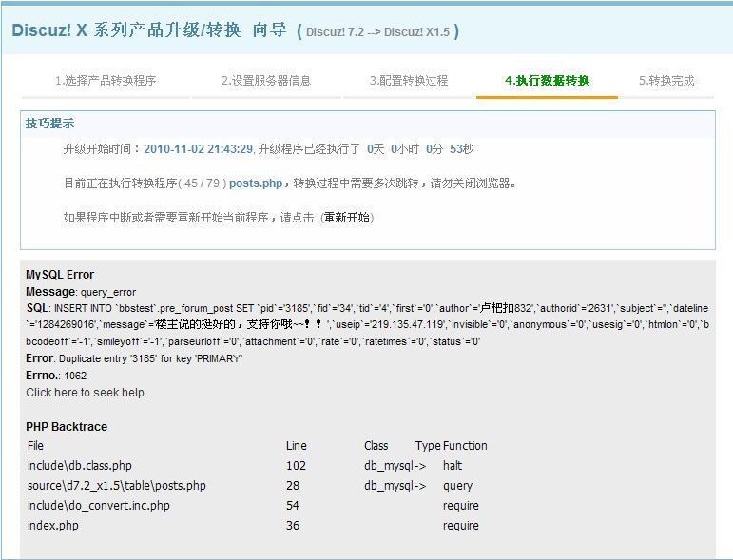Click the Message: query_error line

81,292
